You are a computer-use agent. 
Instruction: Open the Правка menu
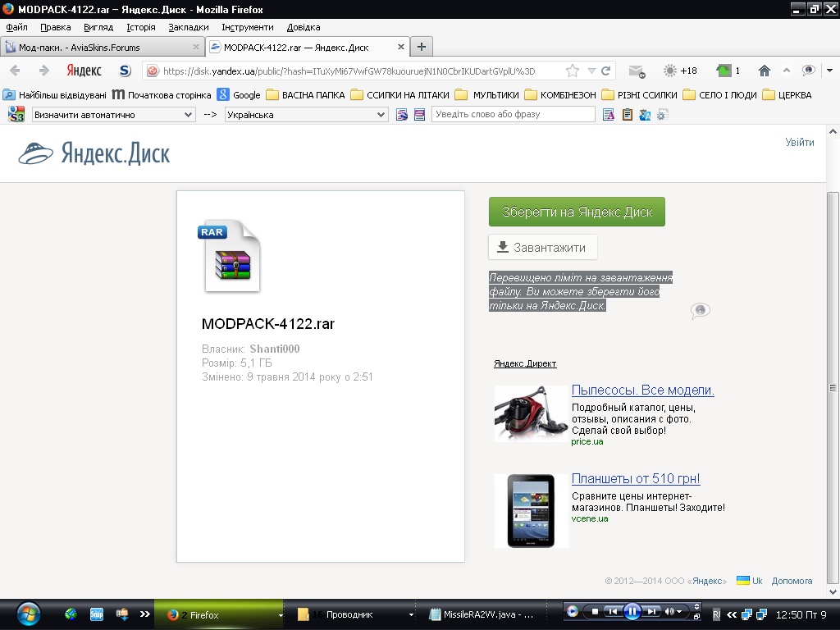pyautogui.click(x=55, y=27)
